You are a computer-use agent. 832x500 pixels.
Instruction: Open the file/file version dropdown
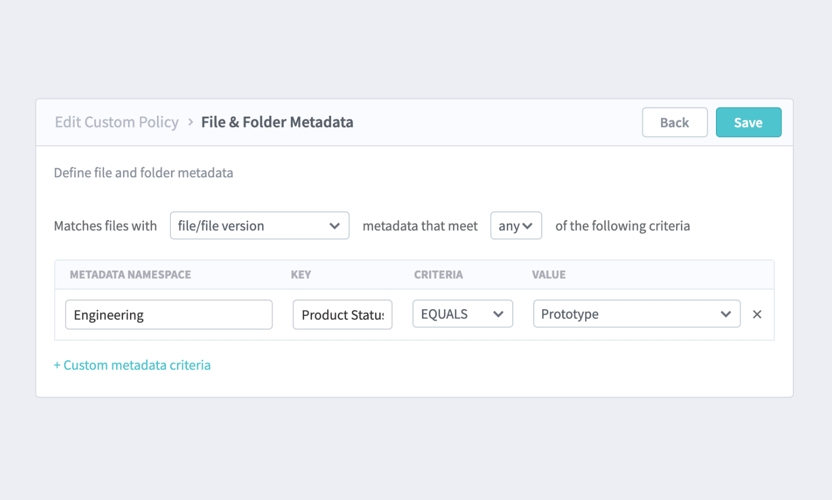(259, 226)
